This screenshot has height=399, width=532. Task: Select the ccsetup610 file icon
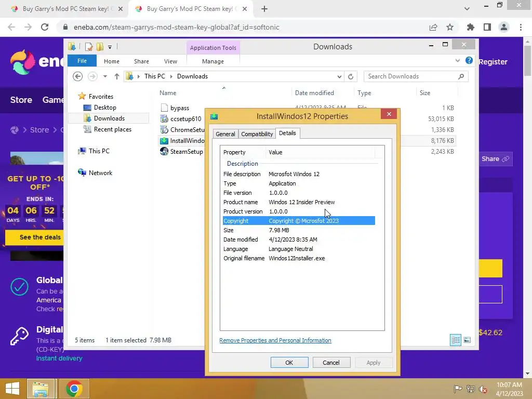click(164, 119)
